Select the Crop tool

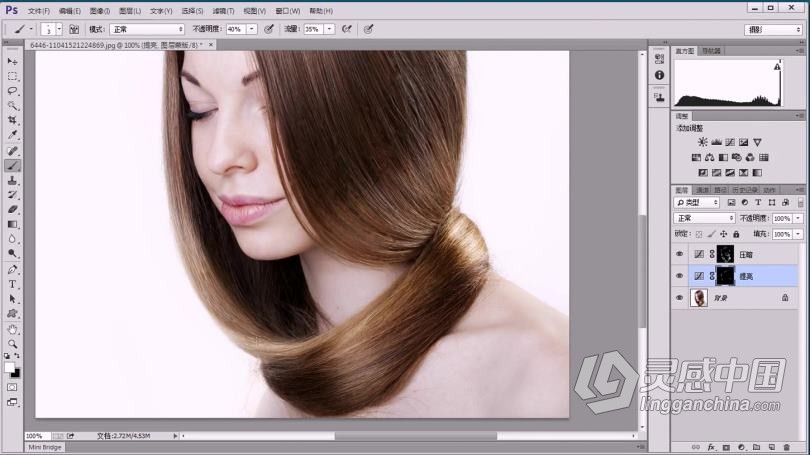[x=12, y=120]
